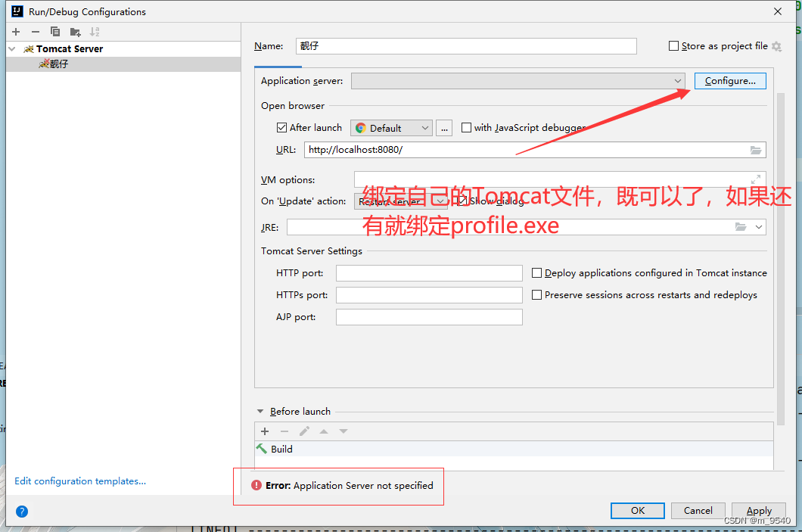Image resolution: width=802 pixels, height=532 pixels.
Task: Remove configuration using minus icon
Action: (36, 32)
